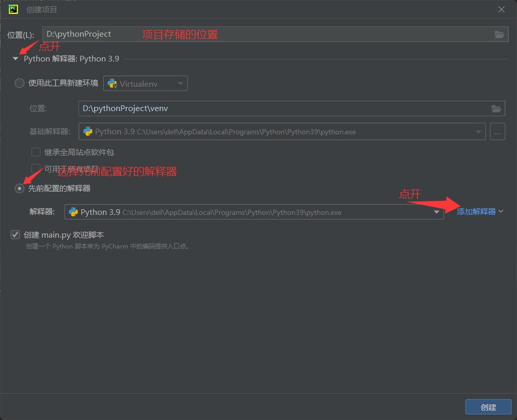
Task: Select new environment using this tool radio
Action: point(20,83)
